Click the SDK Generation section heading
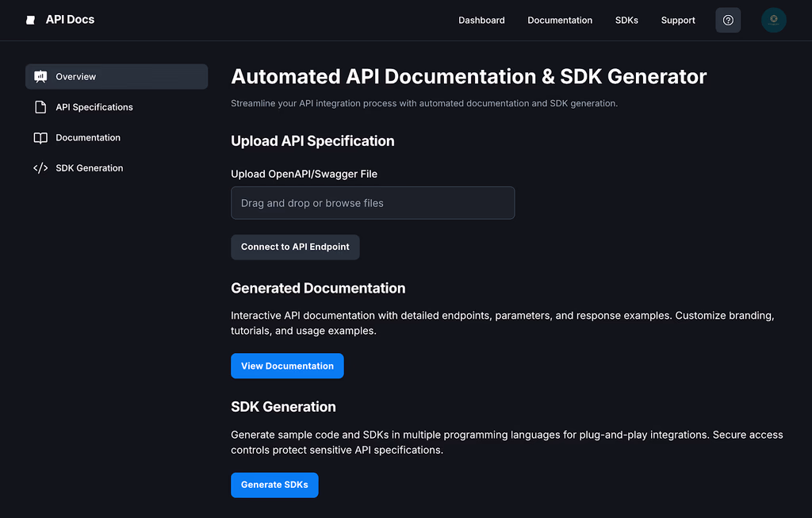This screenshot has width=812, height=518. click(283, 407)
